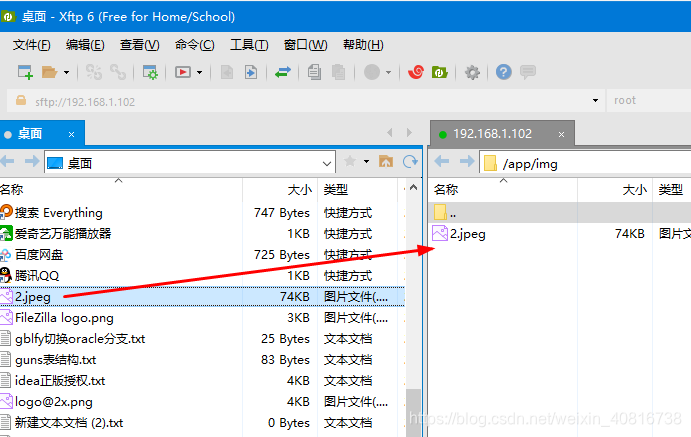Close the 桌面 tab
The image size is (691, 437).
(71, 134)
